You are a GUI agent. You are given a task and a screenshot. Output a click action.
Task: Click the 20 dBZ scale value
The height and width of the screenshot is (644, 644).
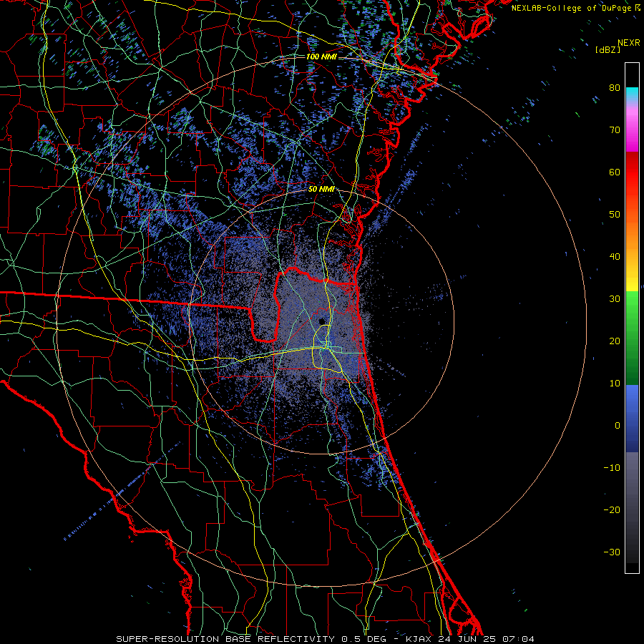tap(615, 341)
